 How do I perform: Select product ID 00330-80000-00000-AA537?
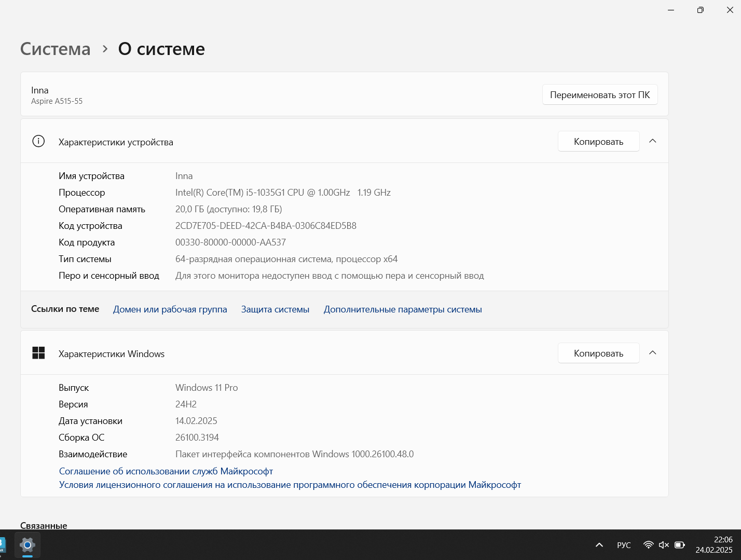pos(230,242)
